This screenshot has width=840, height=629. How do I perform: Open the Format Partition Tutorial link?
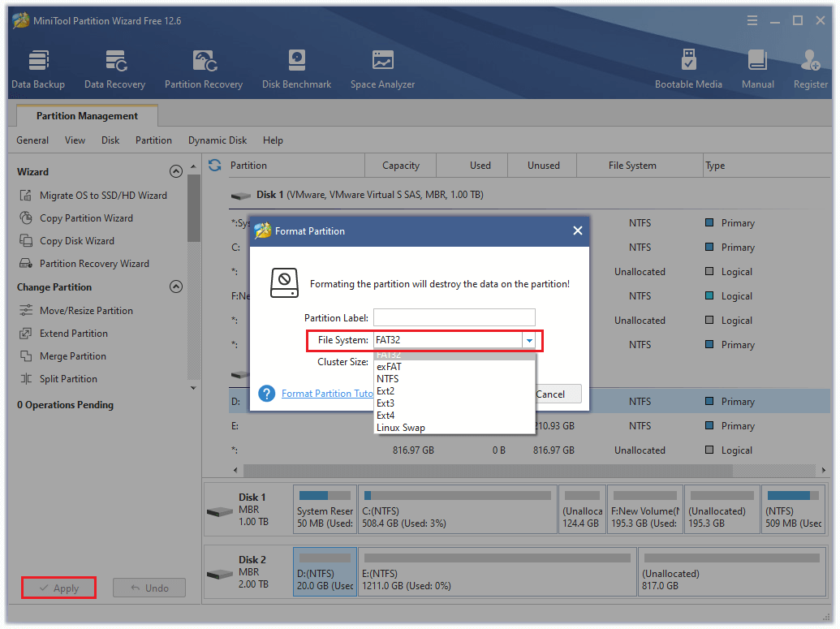pos(328,393)
